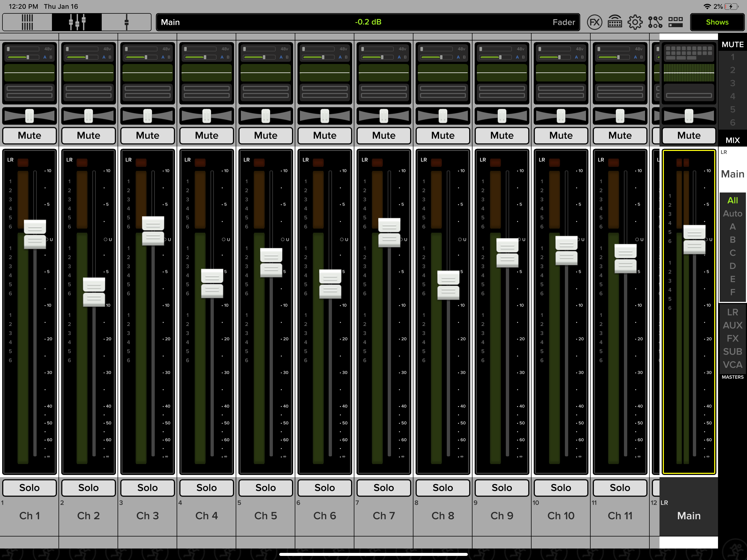Select the Main channel name label
747x560 pixels.
(x=688, y=516)
